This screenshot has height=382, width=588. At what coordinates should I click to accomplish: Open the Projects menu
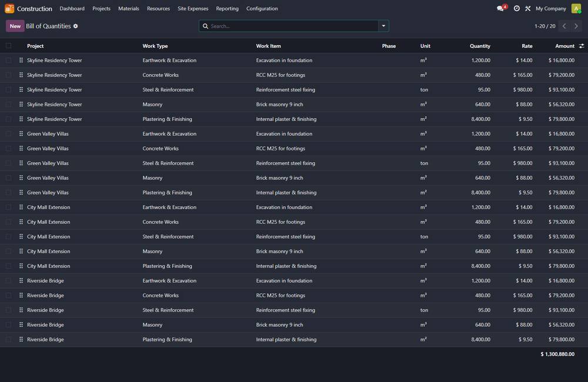101,8
